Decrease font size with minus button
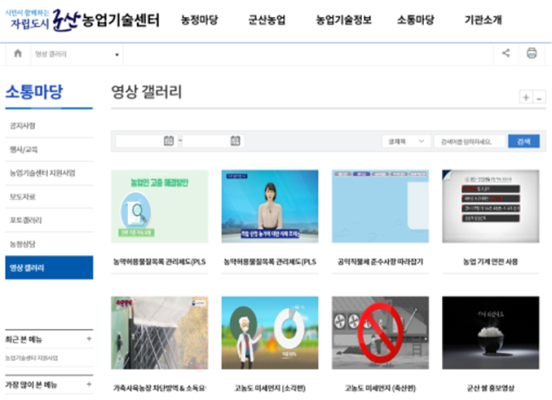The image size is (552, 400). [x=539, y=97]
